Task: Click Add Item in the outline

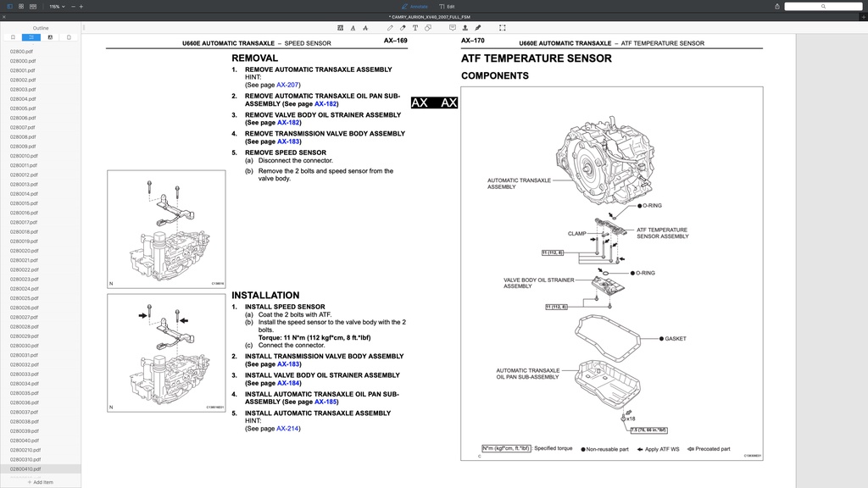Action: click(41, 482)
